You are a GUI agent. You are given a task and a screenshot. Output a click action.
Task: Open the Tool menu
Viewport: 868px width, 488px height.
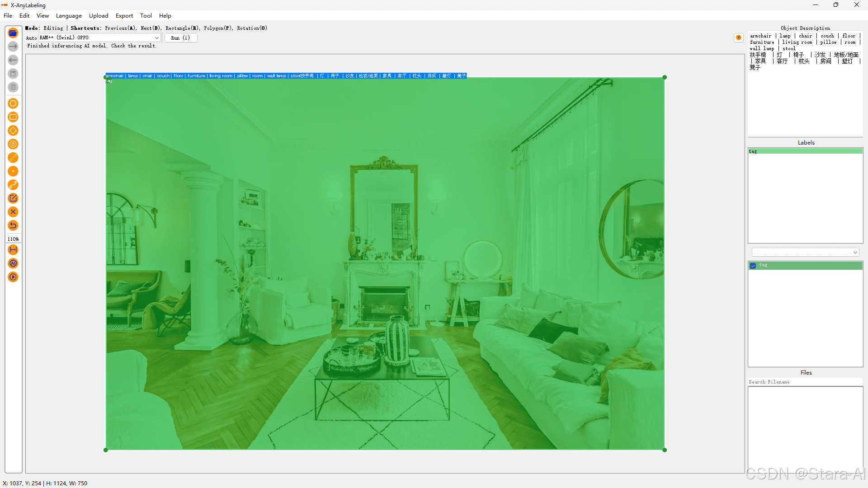(x=146, y=16)
